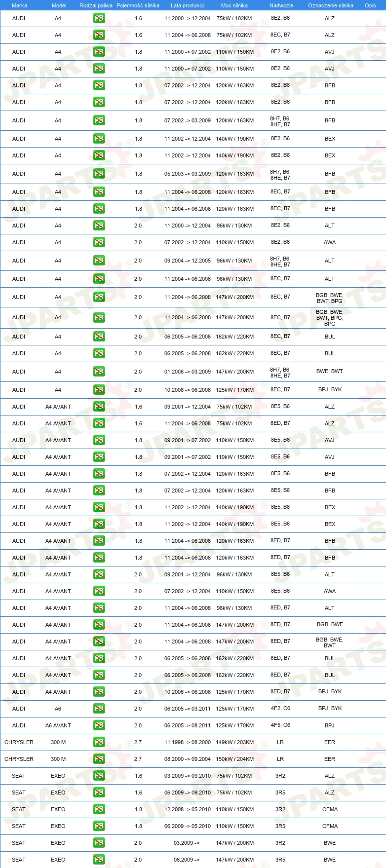Screen dimensions: 386x868
Task: Select production years 11.1998 -> 08.2000
Action: 188,742
